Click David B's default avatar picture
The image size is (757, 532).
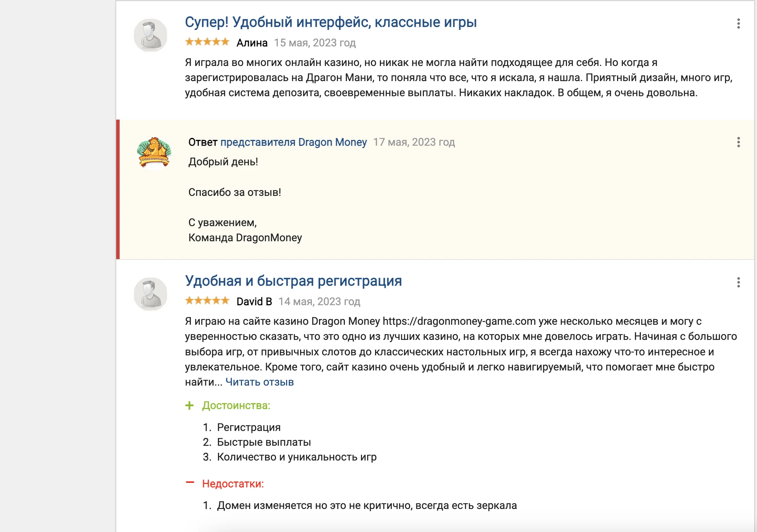(151, 294)
